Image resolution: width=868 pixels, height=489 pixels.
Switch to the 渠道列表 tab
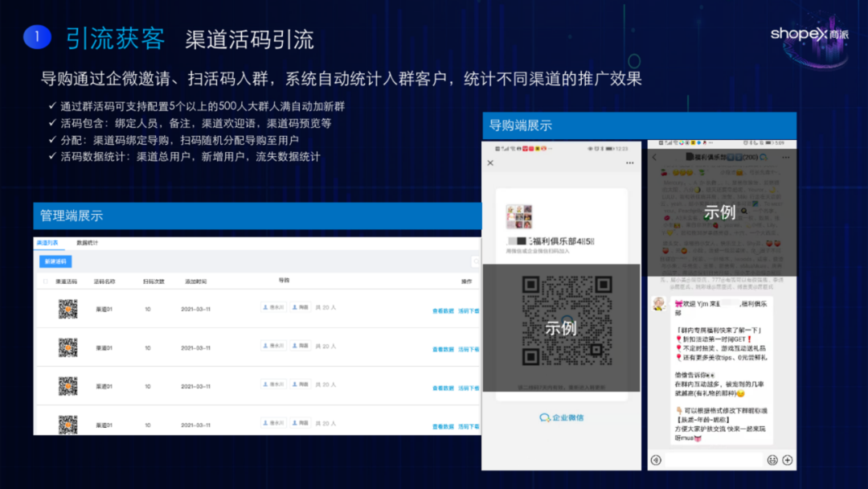[47, 243]
